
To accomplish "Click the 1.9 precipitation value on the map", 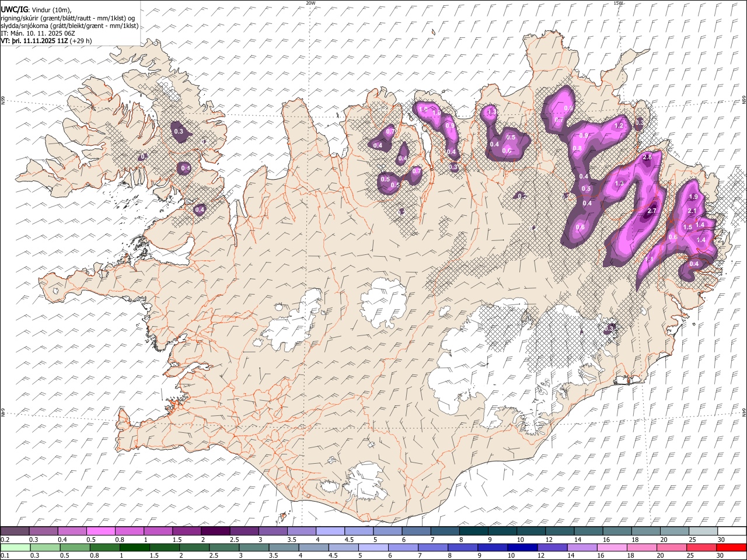I will [x=693, y=197].
